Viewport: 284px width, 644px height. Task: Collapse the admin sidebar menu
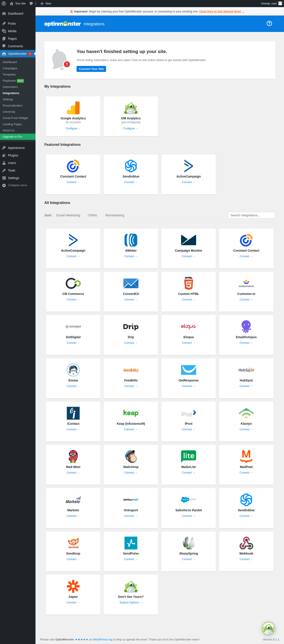point(18,185)
